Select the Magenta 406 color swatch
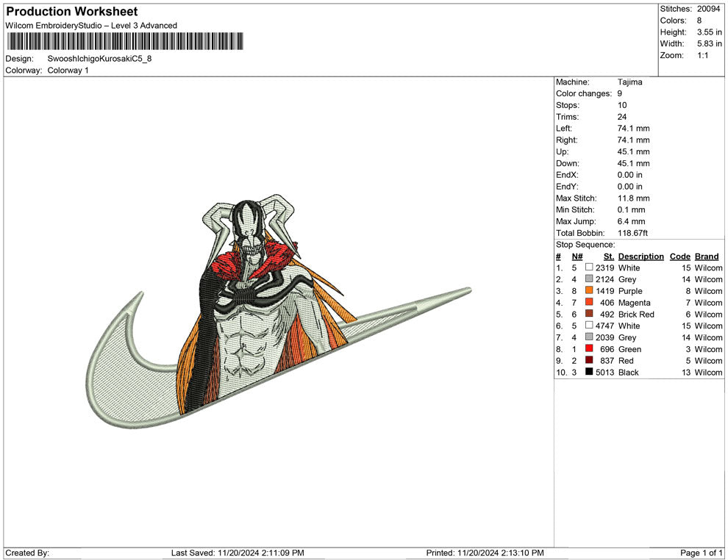728x560 pixels. 589,303
